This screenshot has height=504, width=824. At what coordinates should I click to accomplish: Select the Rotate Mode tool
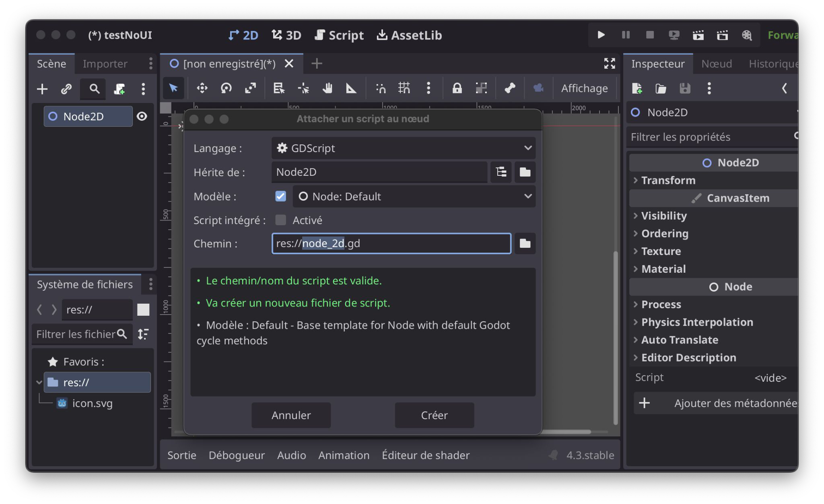pos(226,88)
